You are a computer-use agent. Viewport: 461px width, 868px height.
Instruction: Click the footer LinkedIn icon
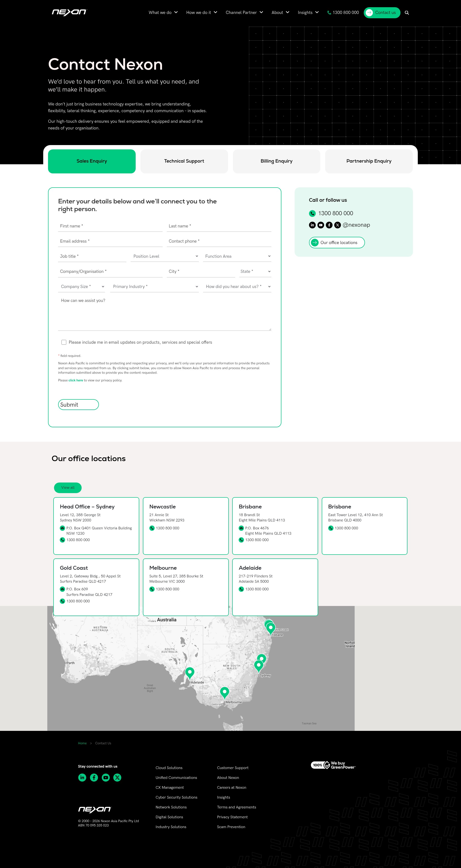click(x=82, y=777)
